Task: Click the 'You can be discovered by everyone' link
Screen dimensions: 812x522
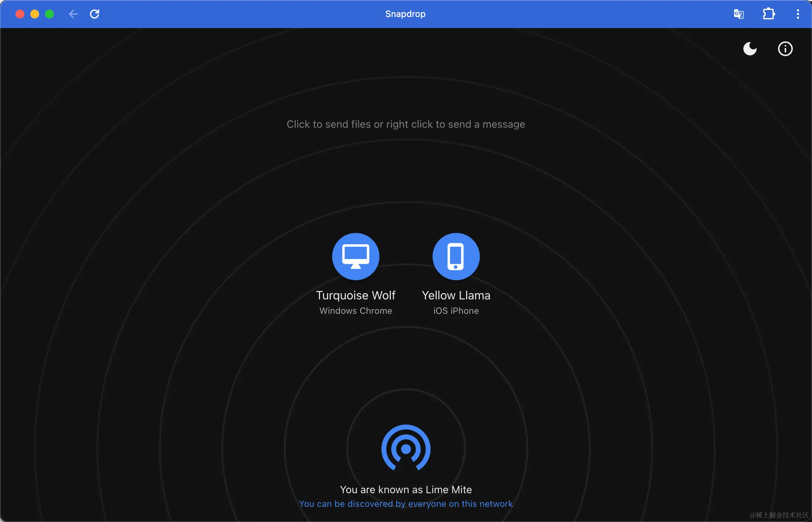Action: click(406, 504)
